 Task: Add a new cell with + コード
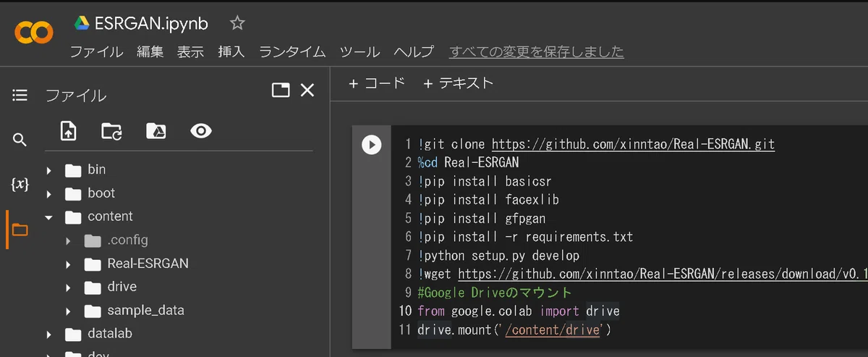click(377, 83)
